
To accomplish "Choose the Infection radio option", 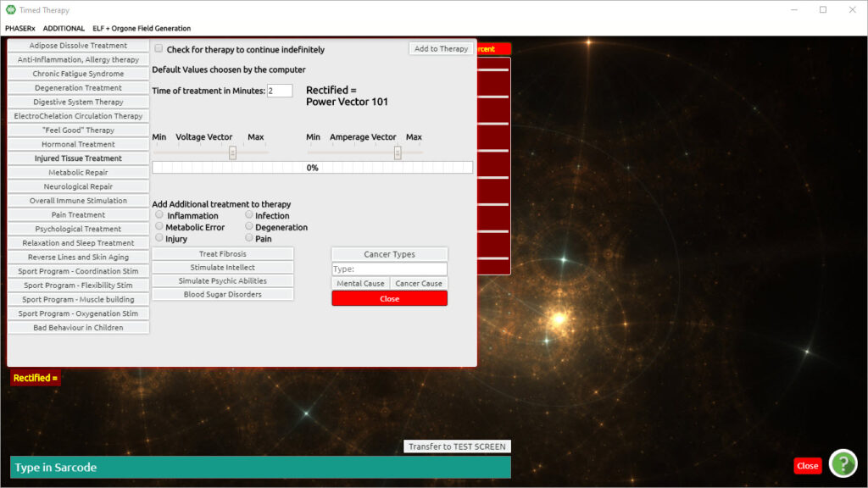I will (x=249, y=215).
